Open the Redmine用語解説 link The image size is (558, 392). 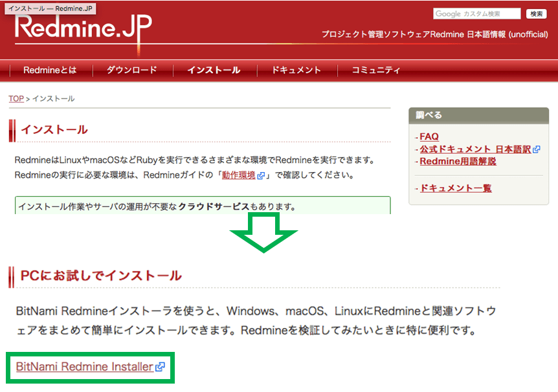click(x=458, y=161)
